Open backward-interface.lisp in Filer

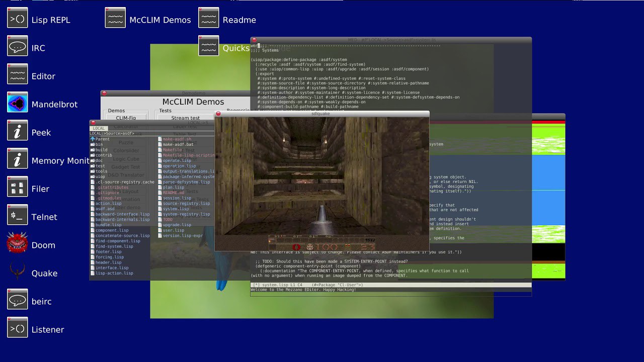(120, 214)
